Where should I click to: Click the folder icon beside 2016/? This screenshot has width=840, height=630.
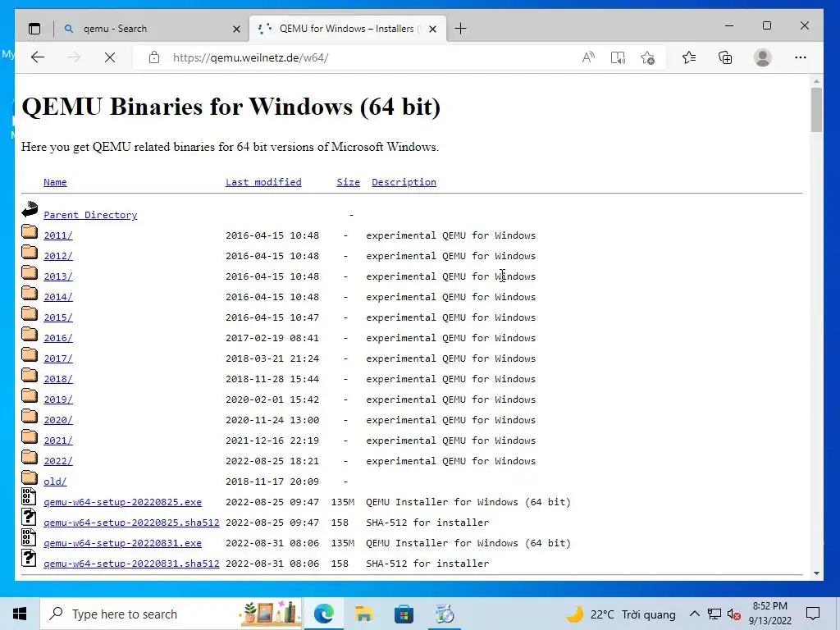pyautogui.click(x=30, y=334)
